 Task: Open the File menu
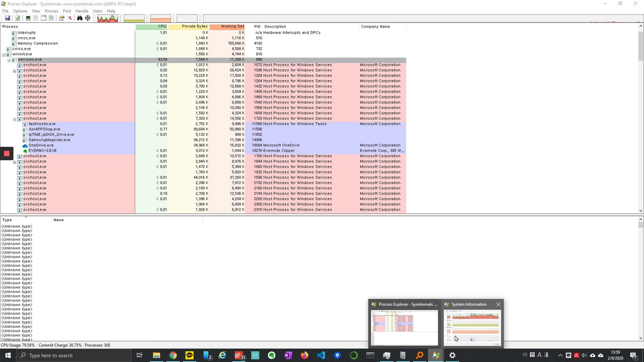pos(5,11)
